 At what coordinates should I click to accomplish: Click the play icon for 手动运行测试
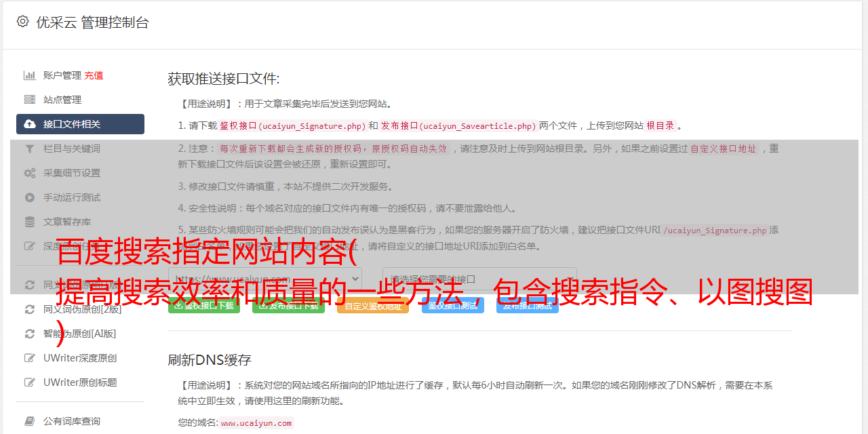30,197
